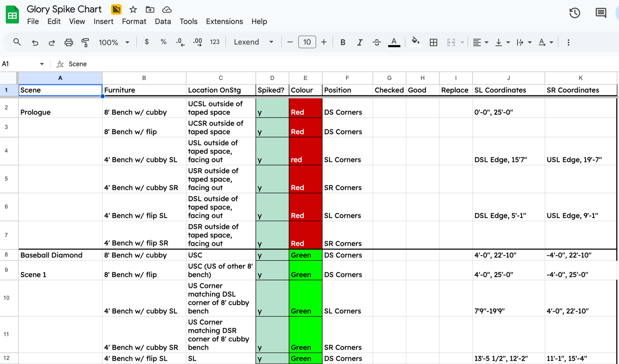Open the font family dropdown

[253, 42]
